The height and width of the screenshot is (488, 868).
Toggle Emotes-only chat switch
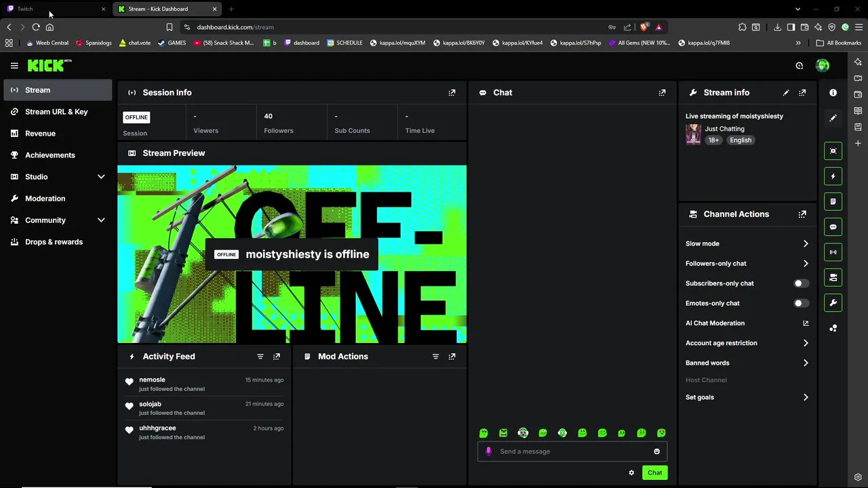801,304
